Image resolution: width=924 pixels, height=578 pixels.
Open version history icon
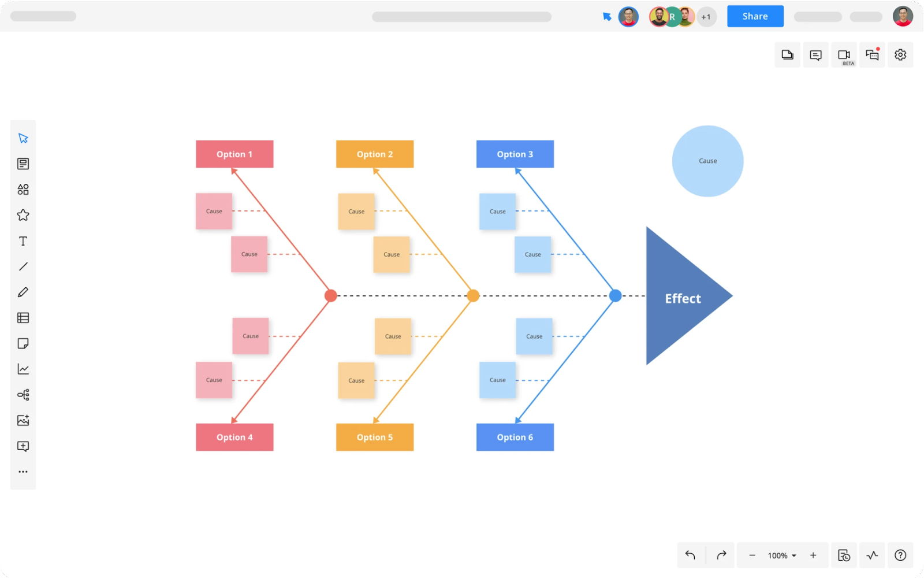click(844, 555)
